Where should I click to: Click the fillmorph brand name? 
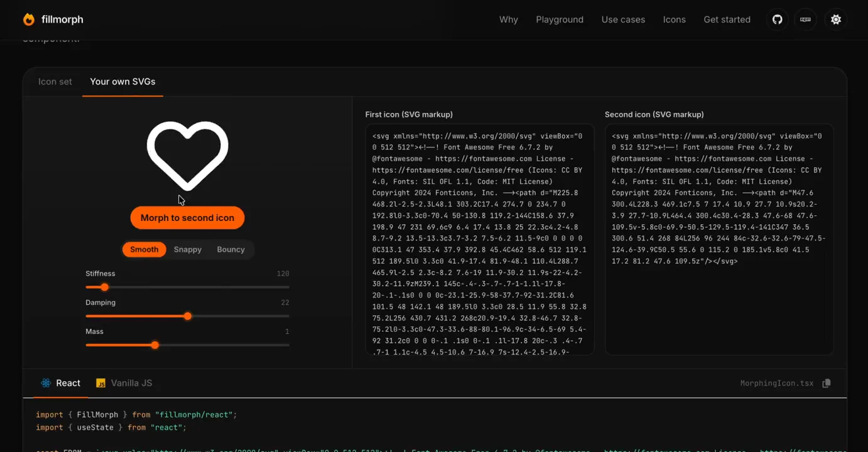click(62, 19)
